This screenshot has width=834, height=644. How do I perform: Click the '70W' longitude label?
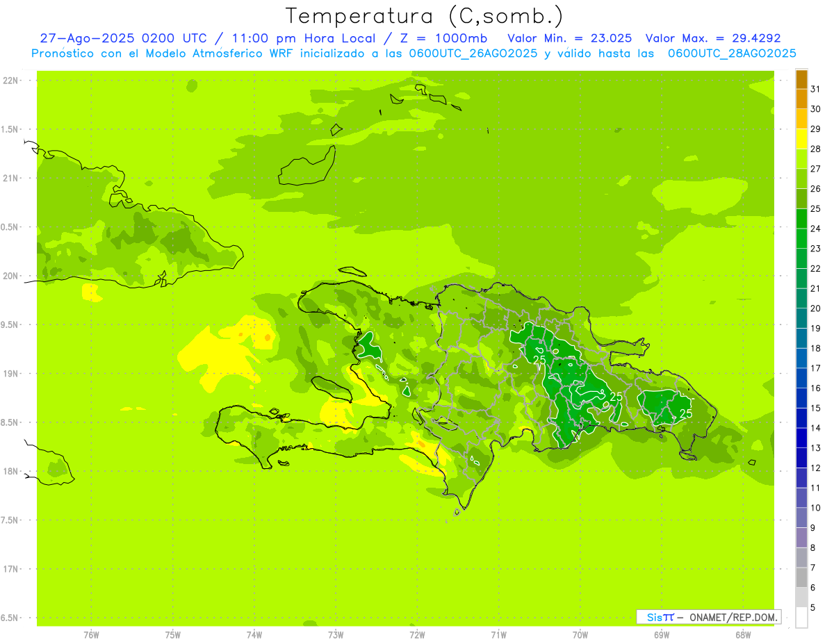tap(580, 634)
